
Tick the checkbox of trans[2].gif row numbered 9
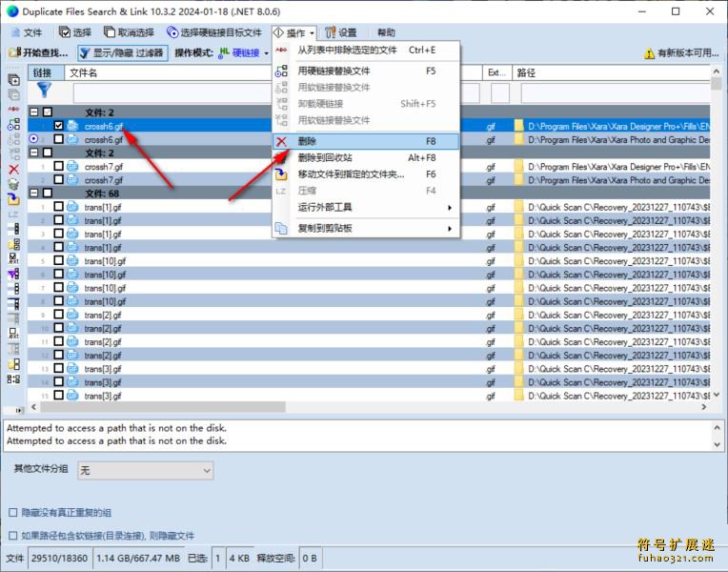point(58,314)
